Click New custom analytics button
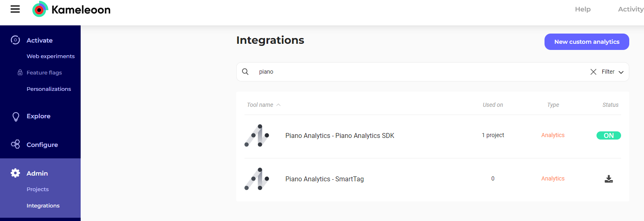Screen dimensions: 644x221 pyautogui.click(x=586, y=42)
